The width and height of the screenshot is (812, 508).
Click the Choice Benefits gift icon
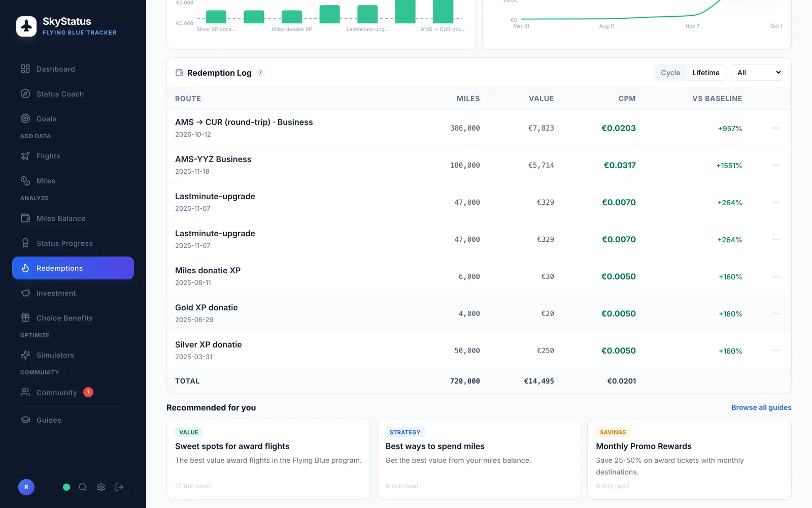(x=25, y=317)
